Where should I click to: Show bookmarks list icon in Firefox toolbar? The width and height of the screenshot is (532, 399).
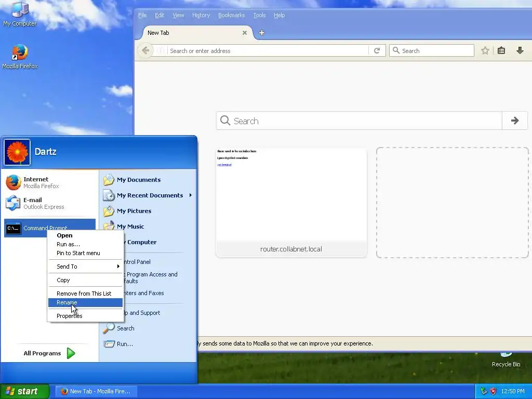coord(501,51)
